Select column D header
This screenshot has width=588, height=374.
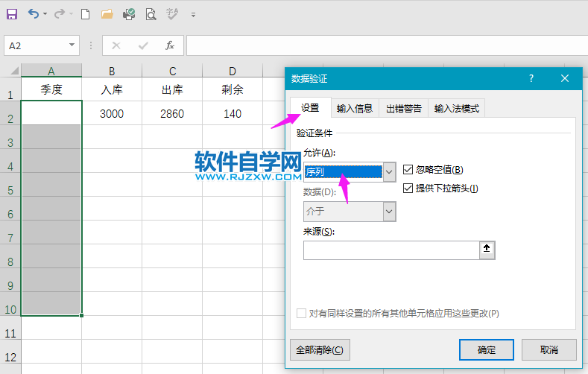tap(233, 71)
